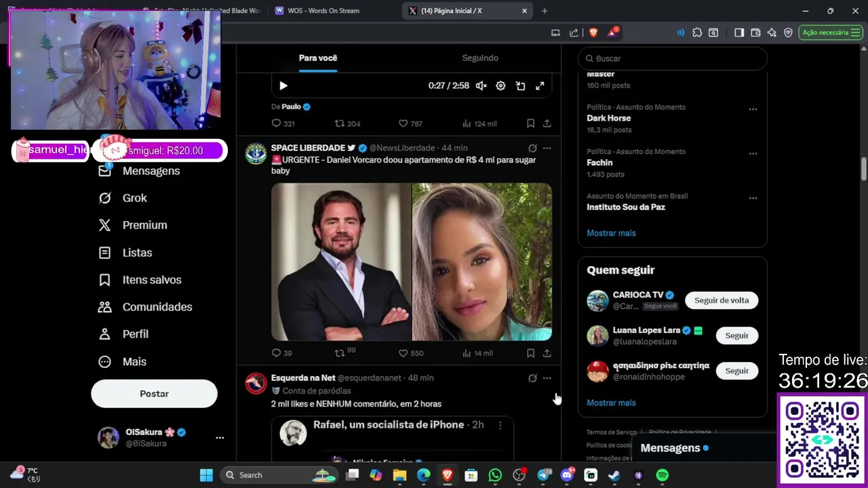Screen dimensions: 868x488
Task: Like the post with 787 likes
Action: (410, 123)
